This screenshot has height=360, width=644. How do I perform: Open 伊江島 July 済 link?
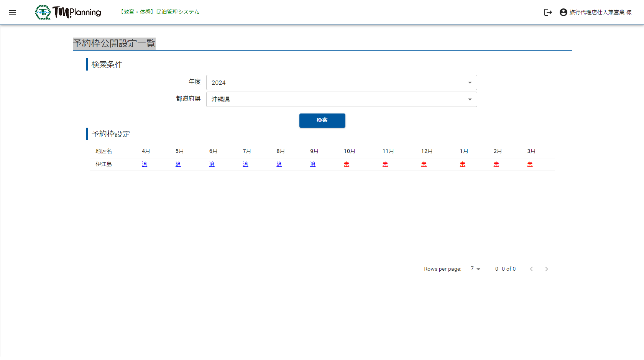pos(245,164)
